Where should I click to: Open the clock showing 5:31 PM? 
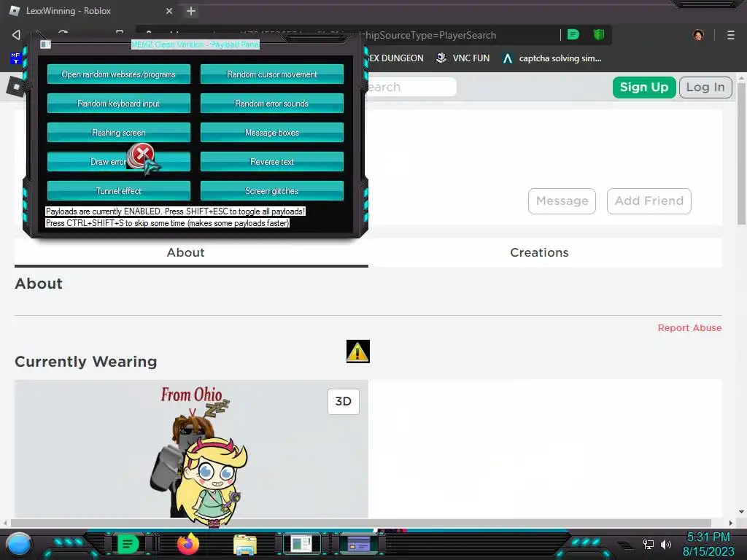(708, 544)
